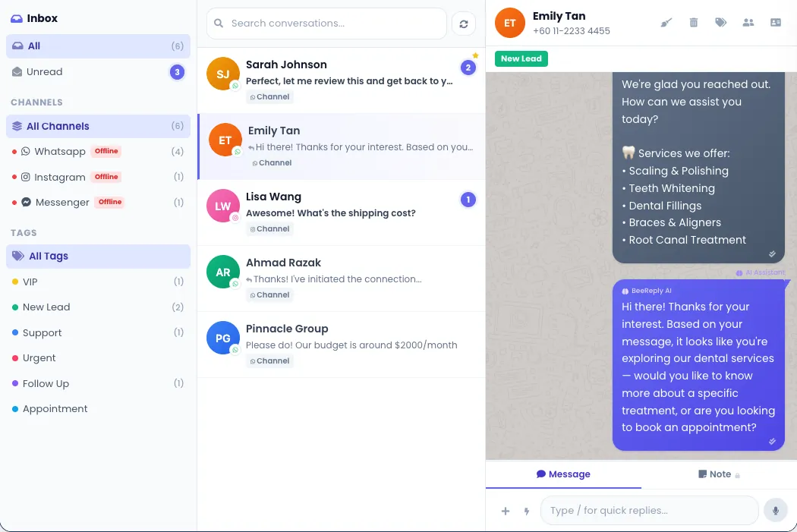Click the BeeReply AI message bubble

click(x=698, y=365)
